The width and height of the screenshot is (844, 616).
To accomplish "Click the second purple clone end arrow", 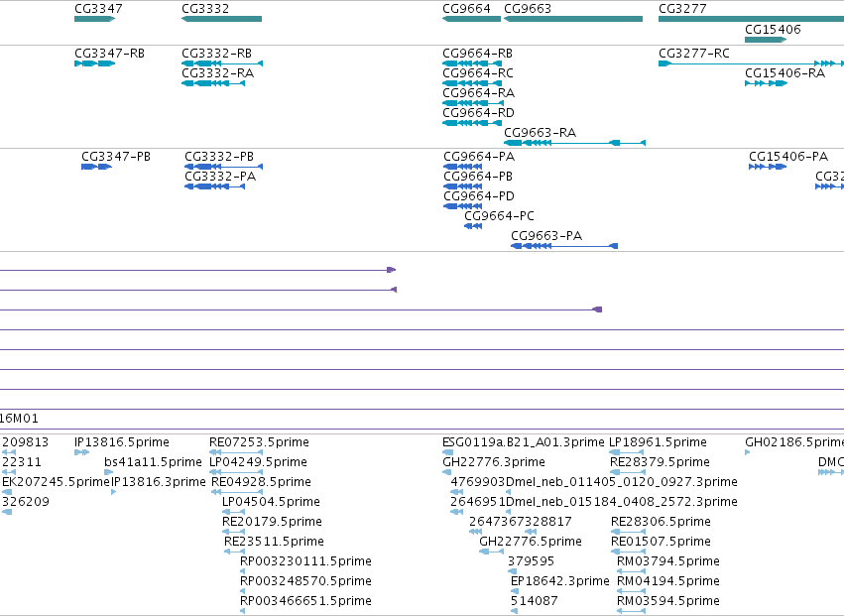I will [394, 290].
